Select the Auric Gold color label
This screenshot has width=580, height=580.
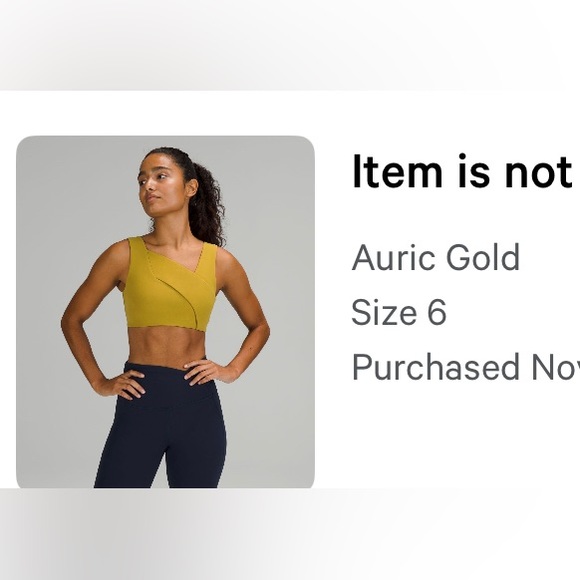pyautogui.click(x=436, y=257)
